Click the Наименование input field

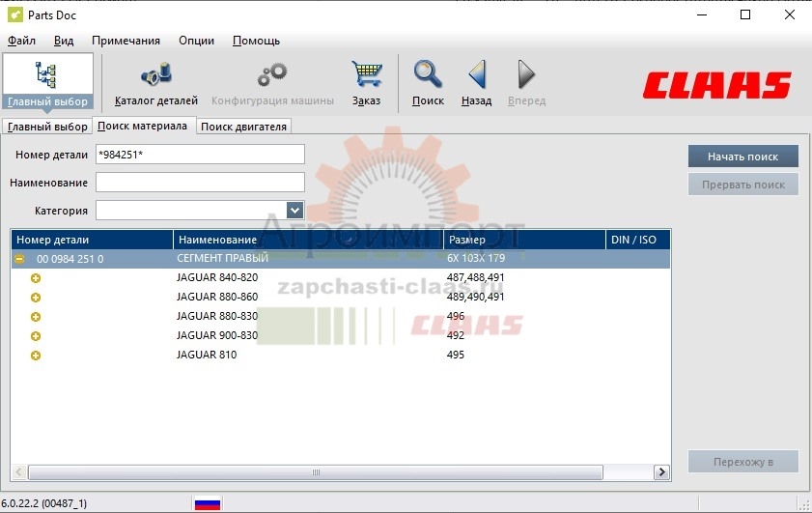[x=200, y=183]
